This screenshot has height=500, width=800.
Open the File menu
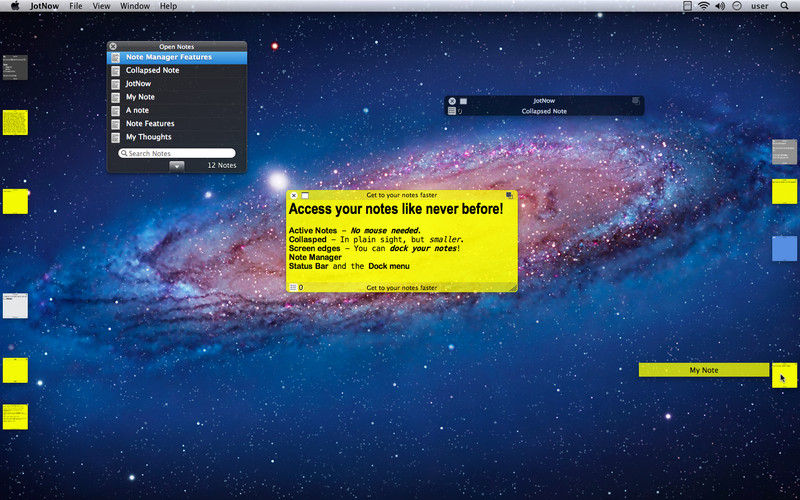(x=76, y=6)
